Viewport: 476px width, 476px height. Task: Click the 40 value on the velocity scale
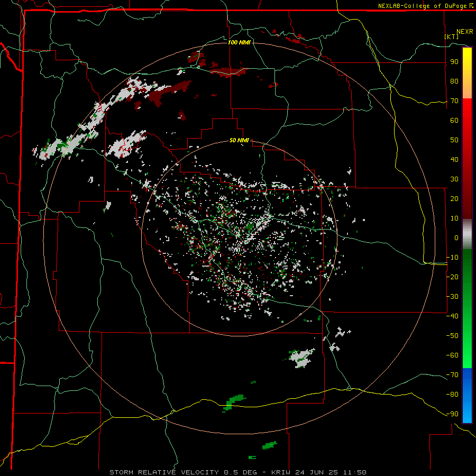coord(454,160)
